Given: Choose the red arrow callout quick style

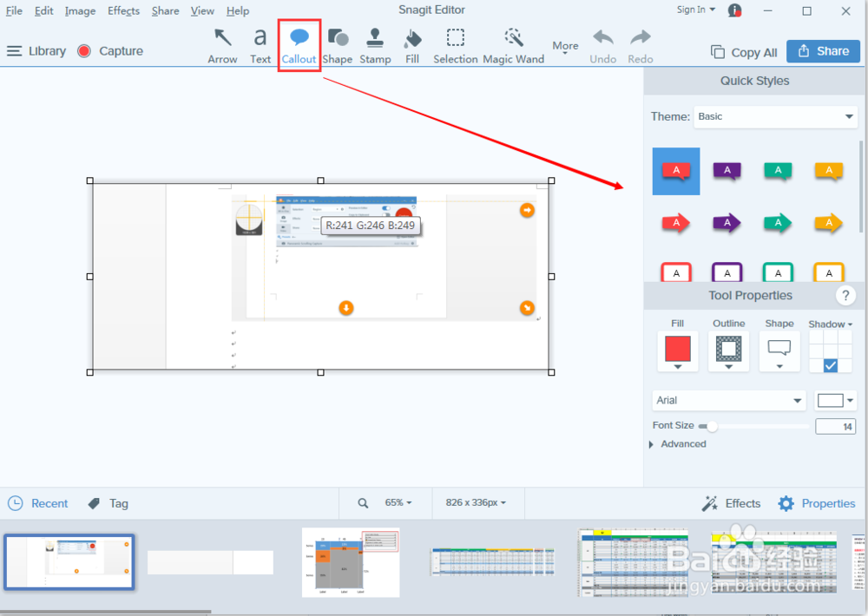Looking at the screenshot, I should tap(676, 223).
